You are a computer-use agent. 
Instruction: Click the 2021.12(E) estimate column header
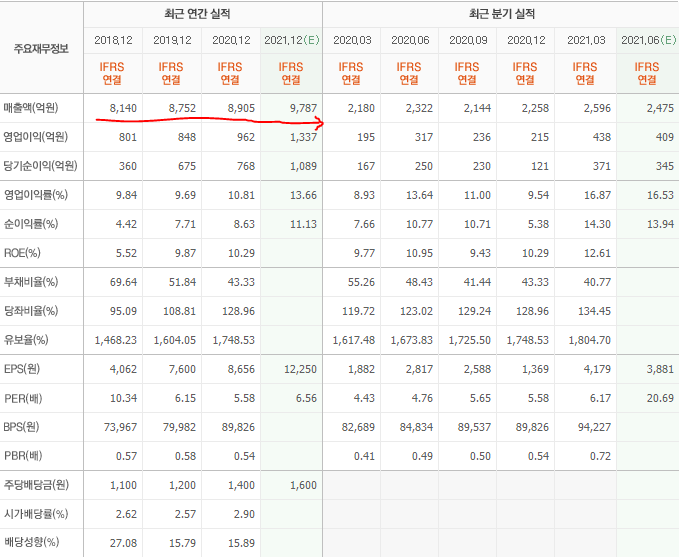point(291,41)
